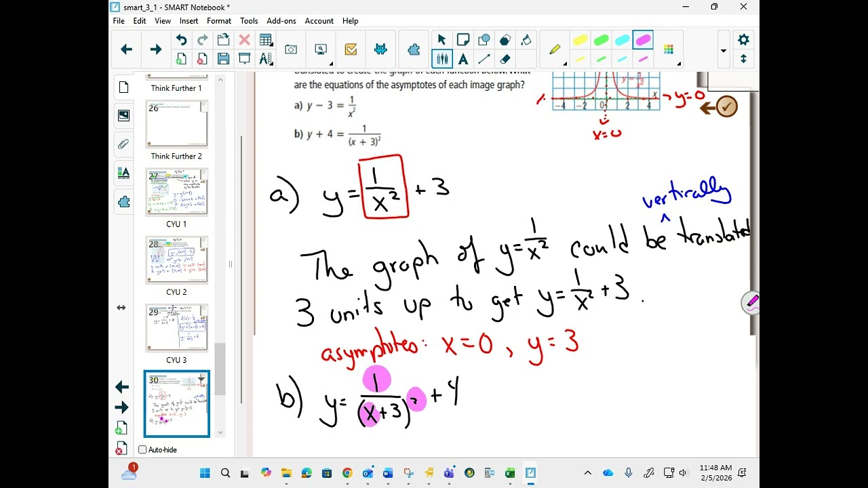This screenshot has height=488, width=868.
Task: Select the CYU 1 page thumbnail
Action: [x=176, y=192]
